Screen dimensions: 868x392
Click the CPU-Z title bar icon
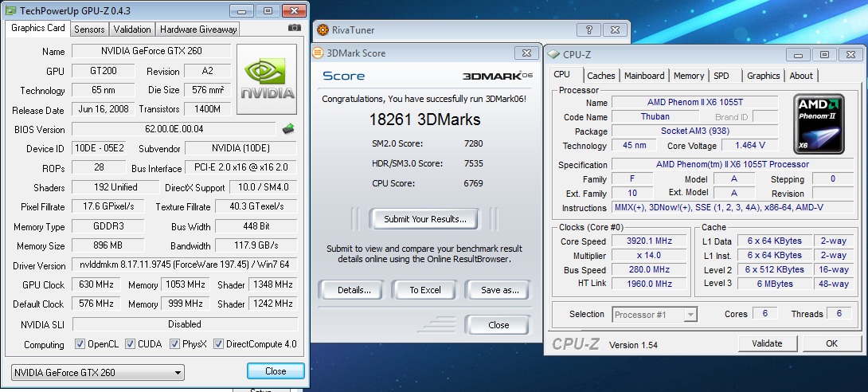click(x=553, y=54)
